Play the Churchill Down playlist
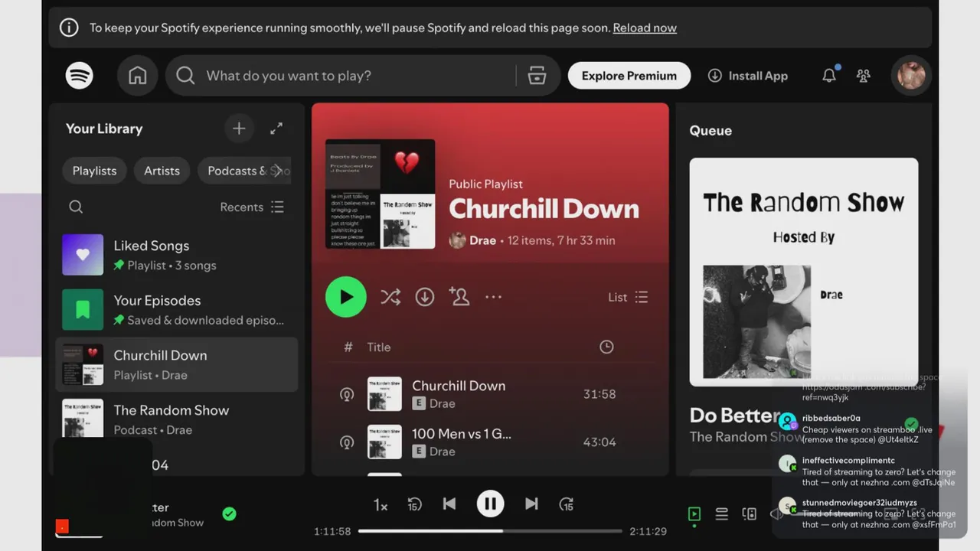 tap(346, 297)
